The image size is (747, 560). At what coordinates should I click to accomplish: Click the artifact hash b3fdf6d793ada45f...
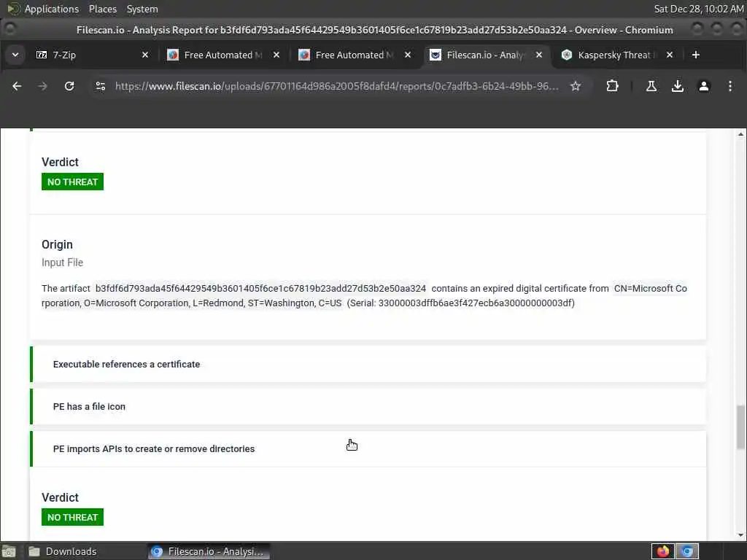point(260,289)
